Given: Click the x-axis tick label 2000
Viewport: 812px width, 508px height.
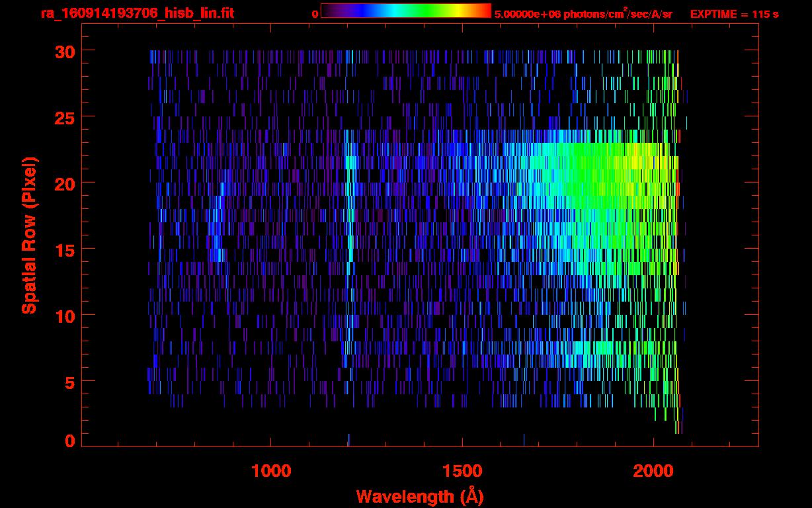Looking at the screenshot, I should [653, 471].
